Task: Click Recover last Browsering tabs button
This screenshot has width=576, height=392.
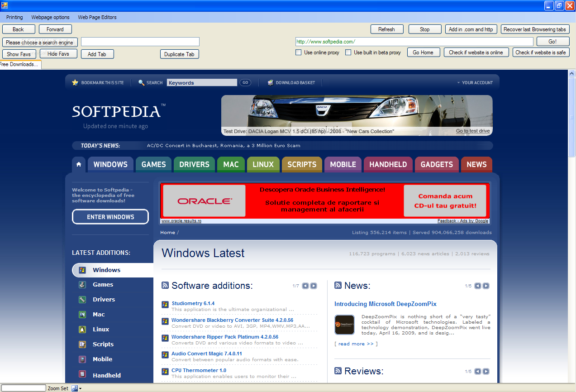Action: coord(535,29)
